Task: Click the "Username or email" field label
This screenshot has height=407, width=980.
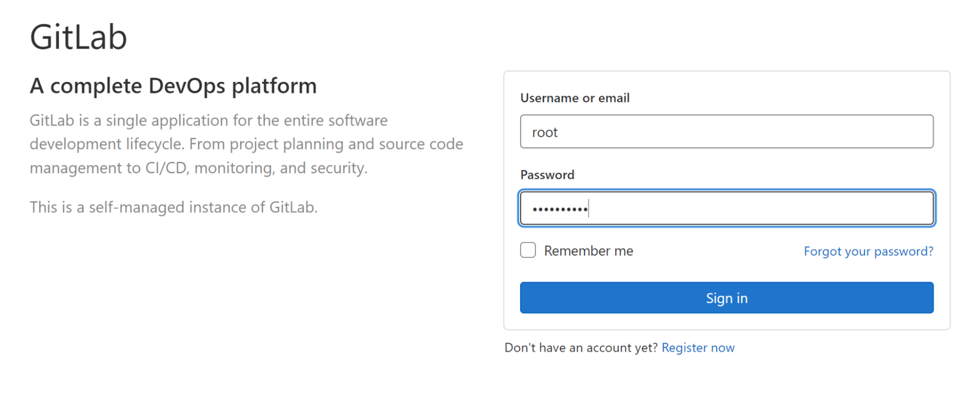Action: pos(575,98)
